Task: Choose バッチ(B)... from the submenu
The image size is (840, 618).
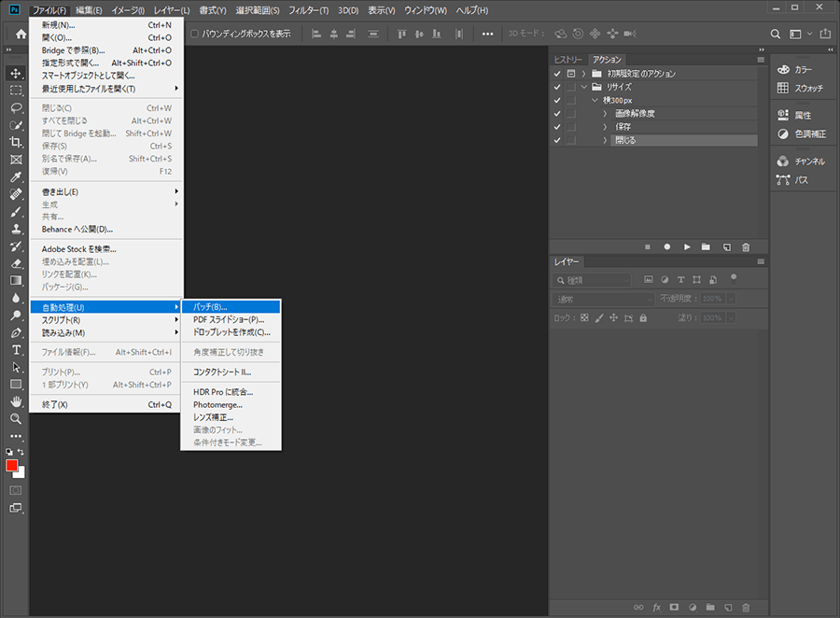Action: pyautogui.click(x=210, y=306)
